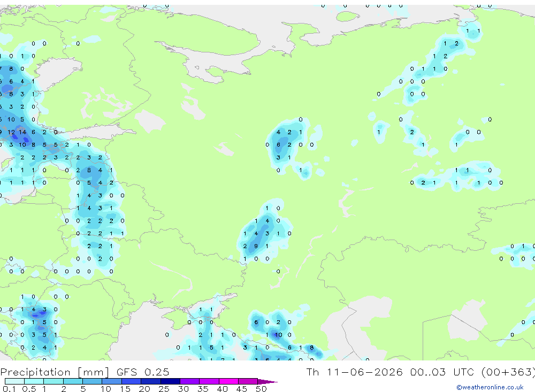Click the legend label '50'

[261, 389]
